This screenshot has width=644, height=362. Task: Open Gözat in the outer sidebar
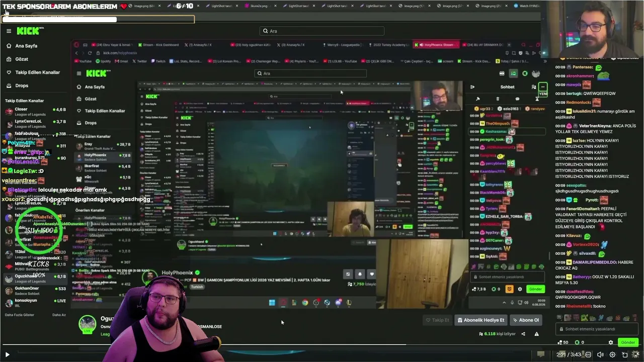tap(22, 59)
